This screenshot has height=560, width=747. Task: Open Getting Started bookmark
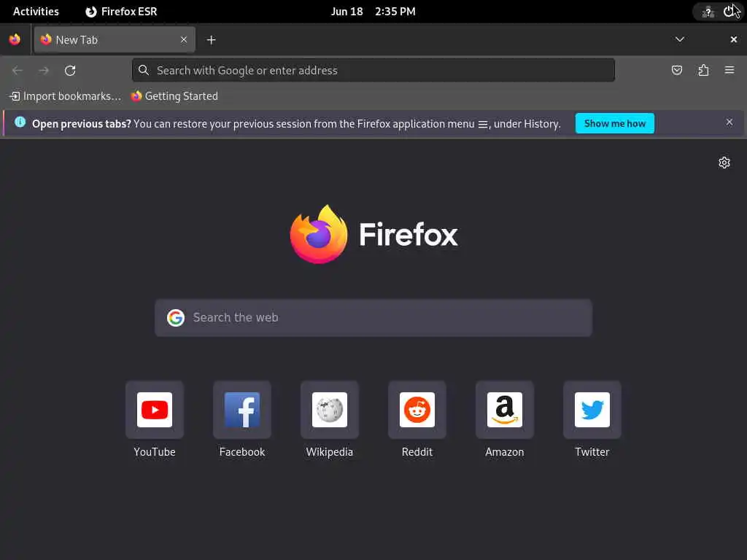pos(175,96)
